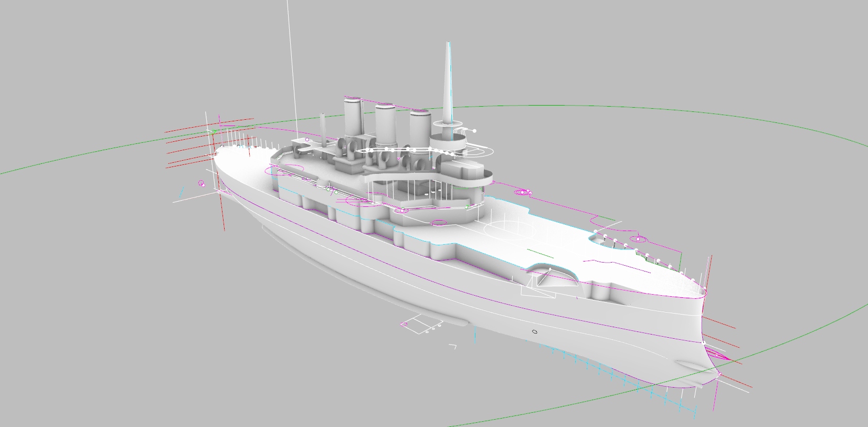Click the aft-most funnel with magenta cap
The height and width of the screenshot is (427, 868).
click(353, 118)
